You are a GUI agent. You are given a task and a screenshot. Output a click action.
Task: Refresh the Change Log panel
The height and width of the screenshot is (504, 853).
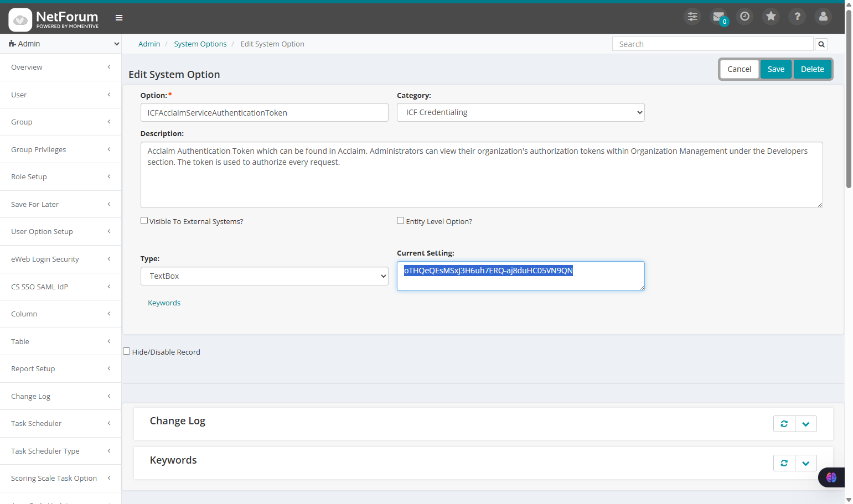click(784, 424)
